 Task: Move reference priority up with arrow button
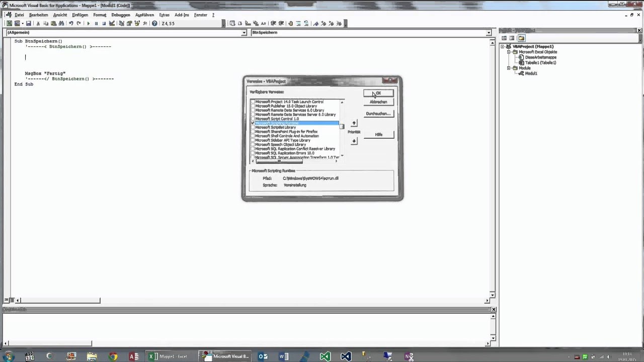(354, 123)
